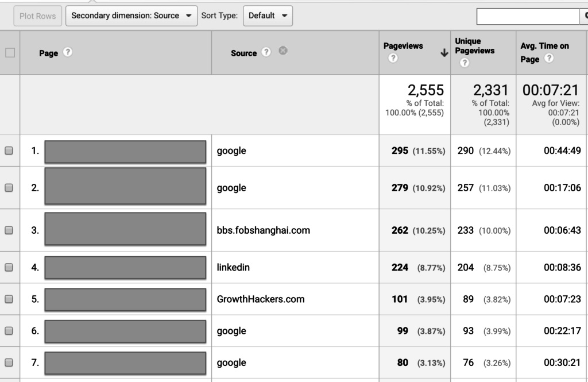Viewport: 588px width, 382px height.
Task: Check the box for row 1
Action: pos(9,151)
